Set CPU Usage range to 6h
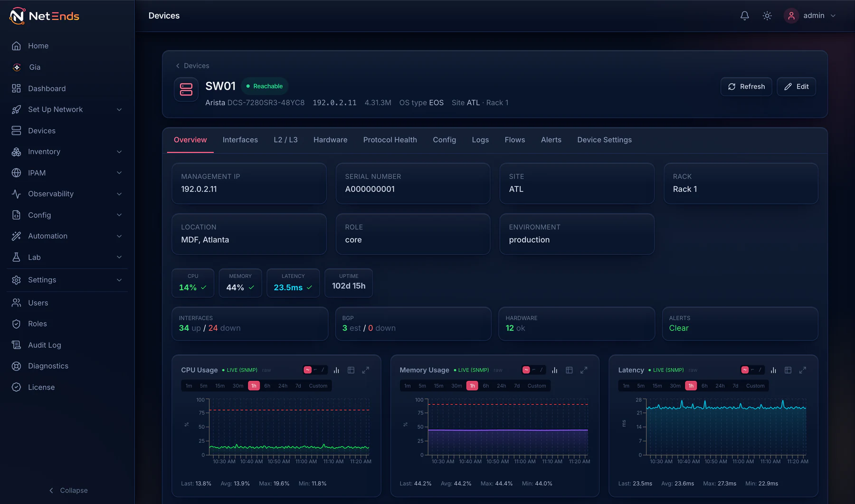The height and width of the screenshot is (504, 855). pos(267,386)
